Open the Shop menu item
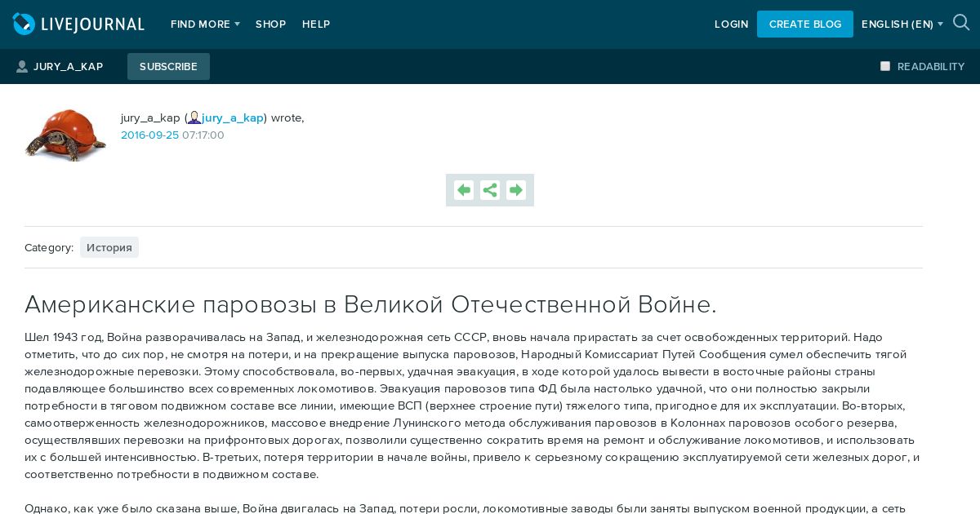 [270, 24]
